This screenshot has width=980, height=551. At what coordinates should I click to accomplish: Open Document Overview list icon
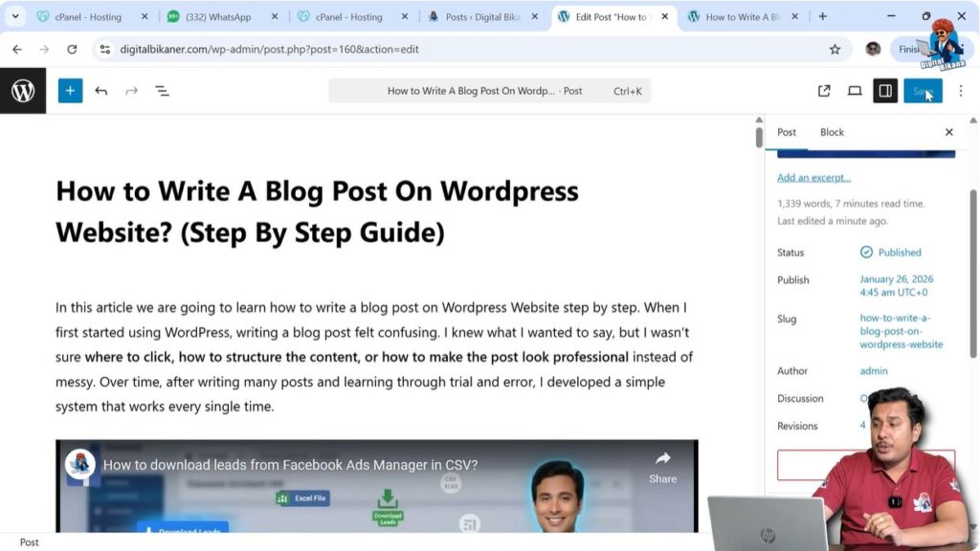coord(162,91)
